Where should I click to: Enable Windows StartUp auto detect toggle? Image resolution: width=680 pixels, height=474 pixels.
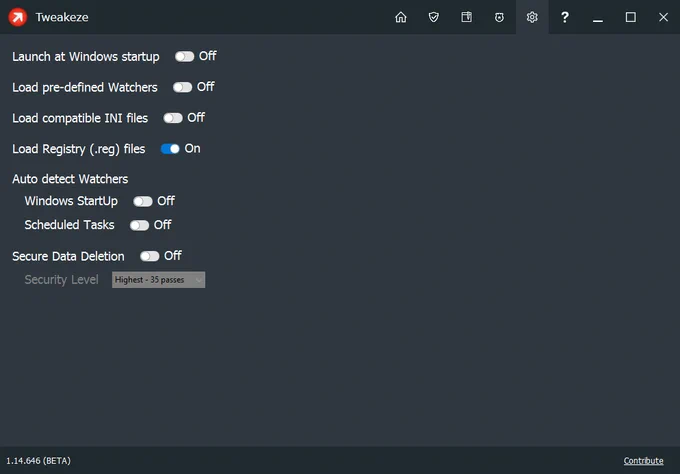pos(143,201)
